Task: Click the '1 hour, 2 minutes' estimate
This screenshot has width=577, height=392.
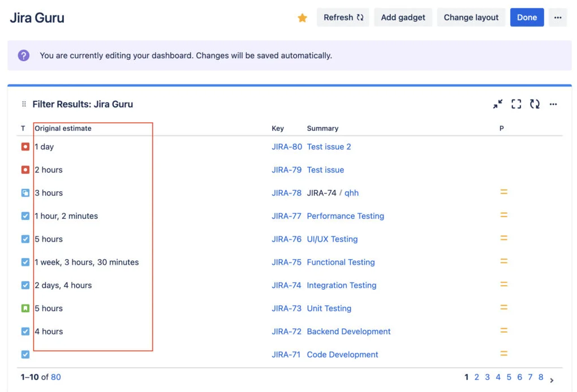Action: click(x=66, y=216)
